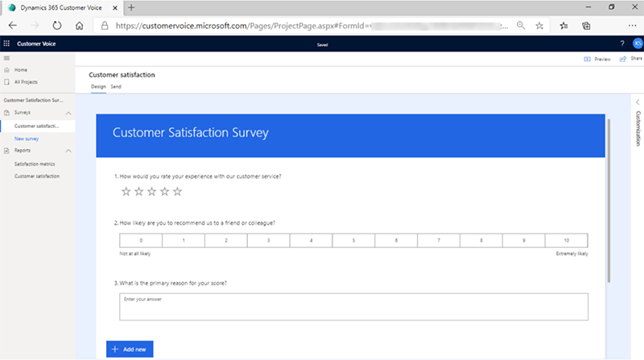Screen dimensions: 644x360
Task: Select score 2 on the recommendation scale
Action: 226,241
